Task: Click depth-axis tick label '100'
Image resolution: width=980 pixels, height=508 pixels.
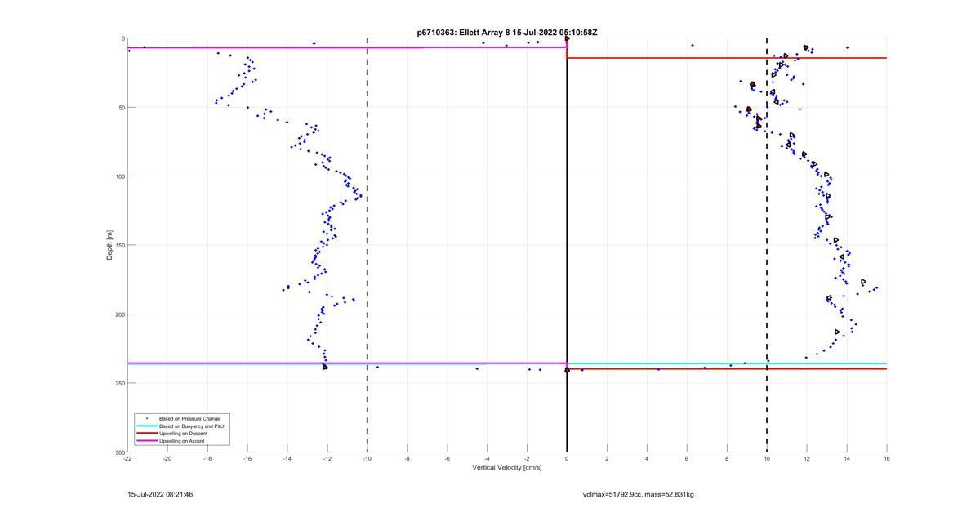Action: (120, 176)
